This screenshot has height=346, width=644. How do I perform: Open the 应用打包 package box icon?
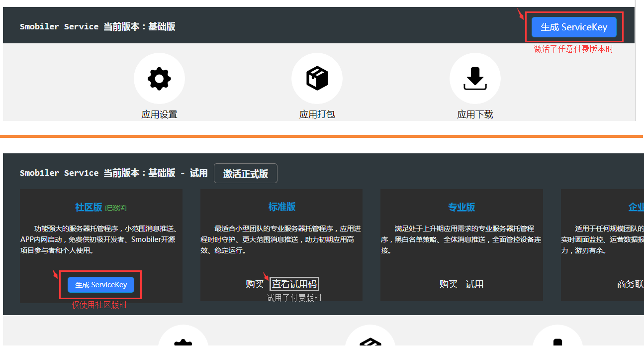pyautogui.click(x=317, y=79)
